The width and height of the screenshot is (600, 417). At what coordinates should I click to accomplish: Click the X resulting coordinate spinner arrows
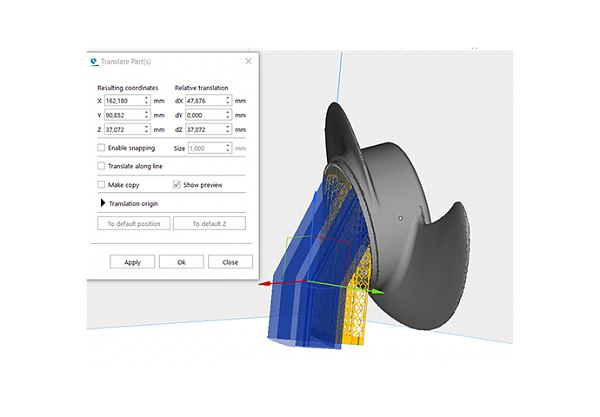tap(147, 100)
